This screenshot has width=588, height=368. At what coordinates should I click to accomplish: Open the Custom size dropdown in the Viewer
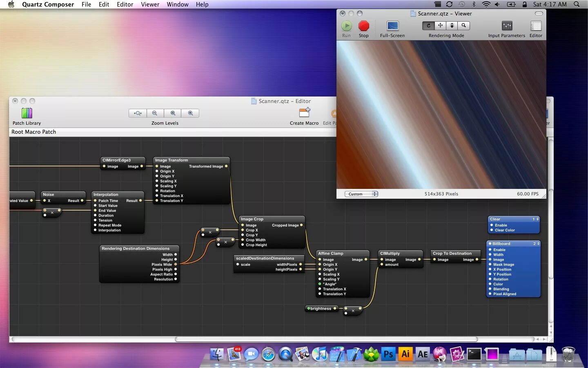pos(361,194)
